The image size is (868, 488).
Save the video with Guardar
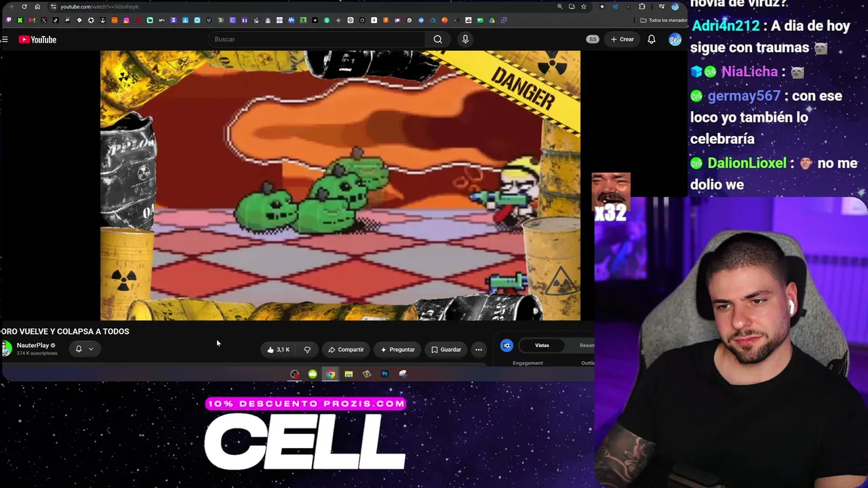tap(446, 350)
